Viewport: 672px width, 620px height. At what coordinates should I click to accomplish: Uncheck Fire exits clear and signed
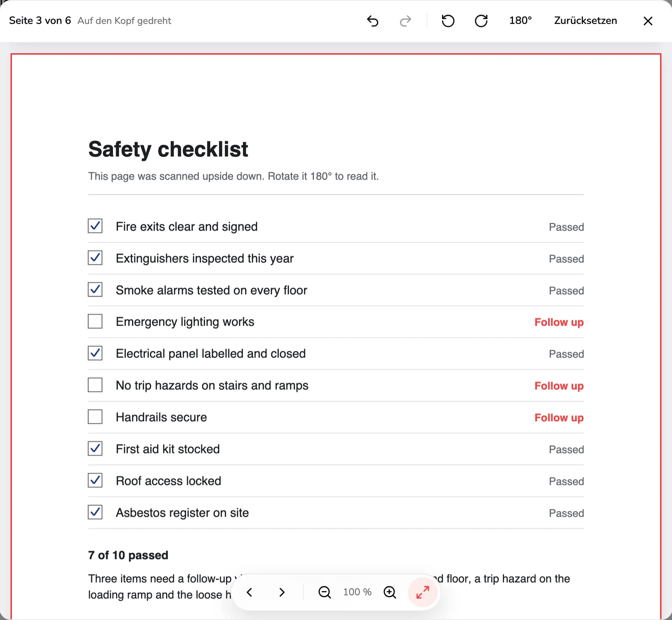tap(95, 226)
